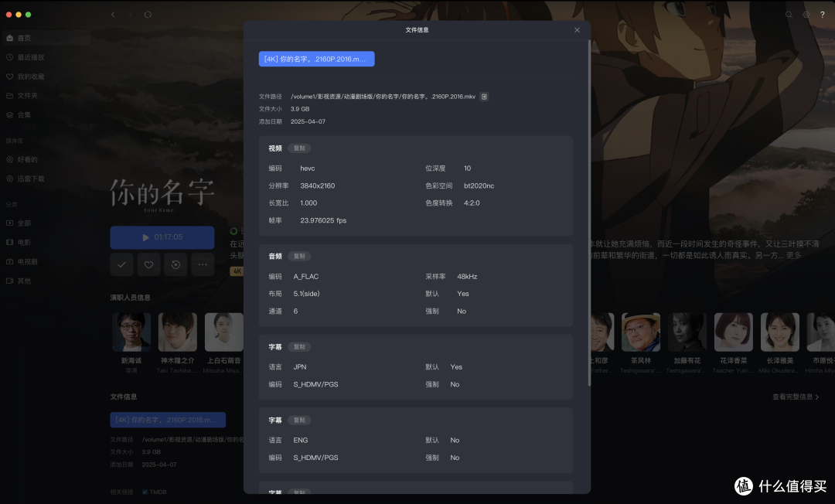The height and width of the screenshot is (504, 835).
Task: Click sample rate value 48kHz
Action: tap(467, 277)
